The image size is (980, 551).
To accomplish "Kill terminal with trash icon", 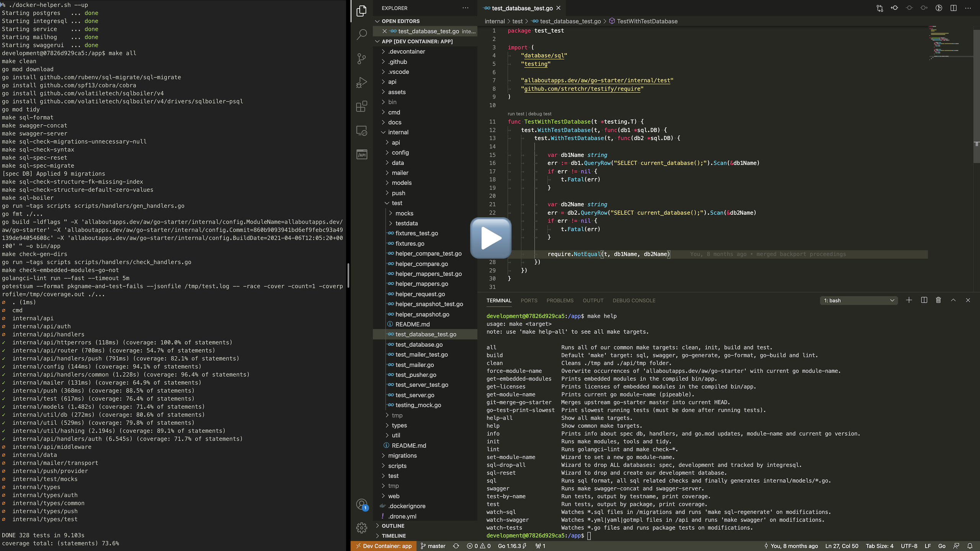I will 938,300.
